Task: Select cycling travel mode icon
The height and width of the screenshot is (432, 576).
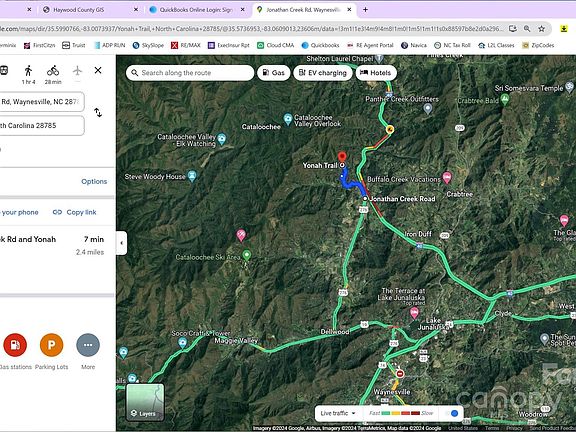Action: point(53,71)
